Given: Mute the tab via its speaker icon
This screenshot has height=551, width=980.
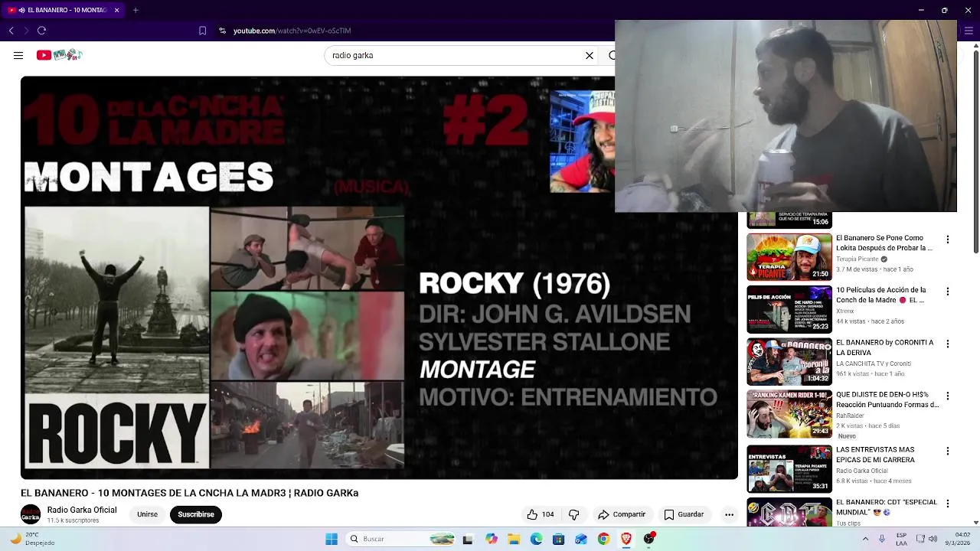Looking at the screenshot, I should tap(21, 10).
